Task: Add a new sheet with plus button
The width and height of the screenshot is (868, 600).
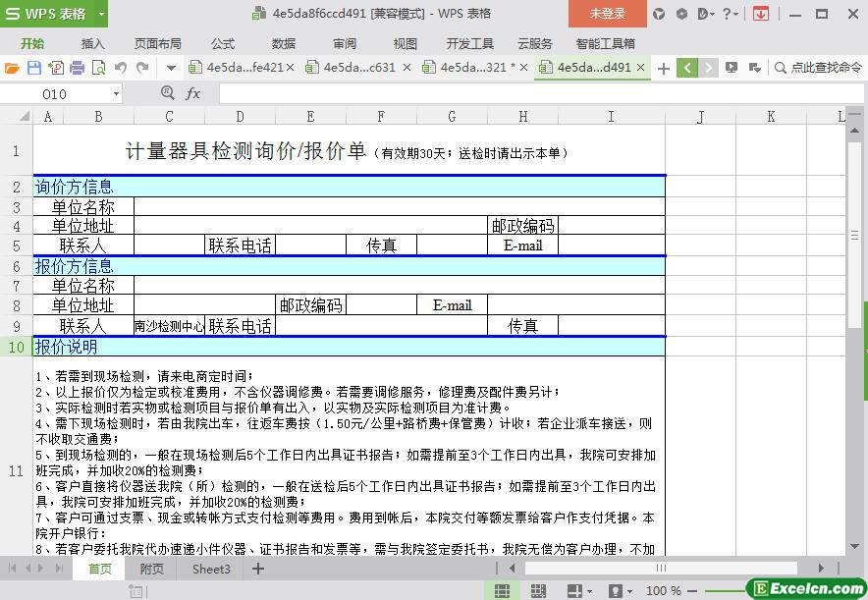Action: (258, 569)
